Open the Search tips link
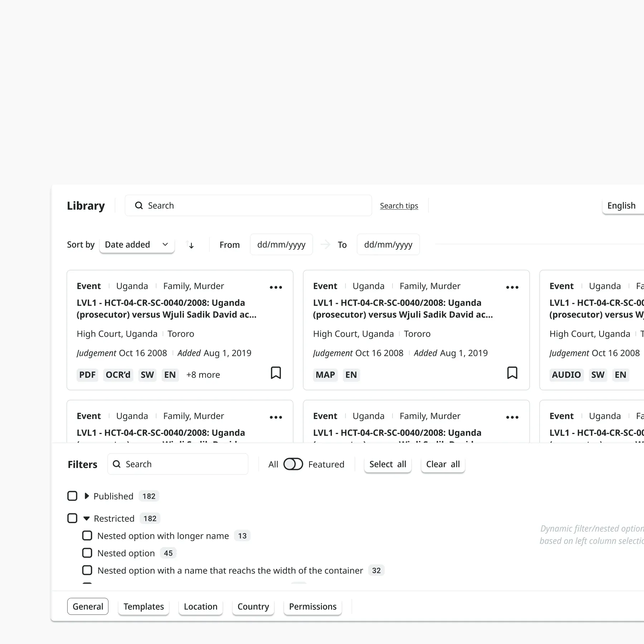The height and width of the screenshot is (644, 644). point(399,206)
